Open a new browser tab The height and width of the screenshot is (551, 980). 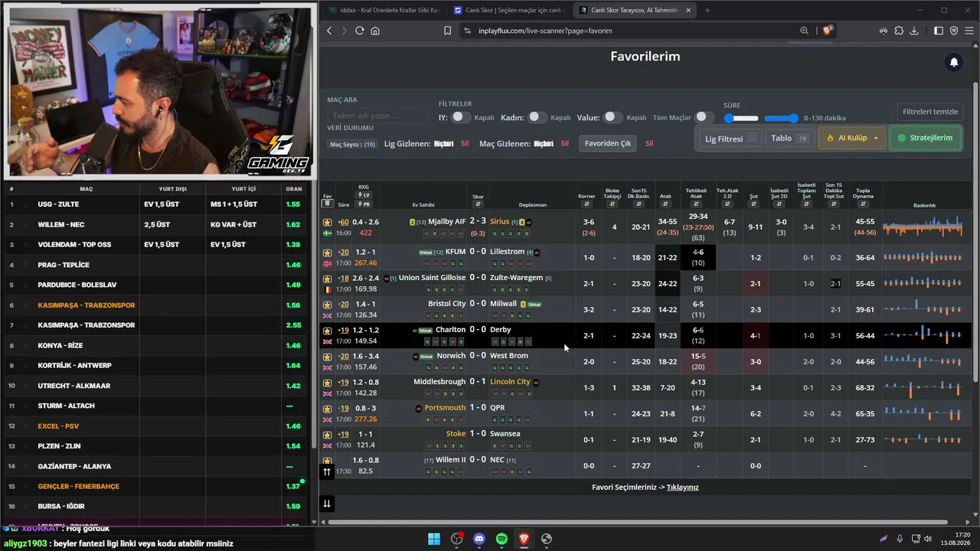(707, 10)
